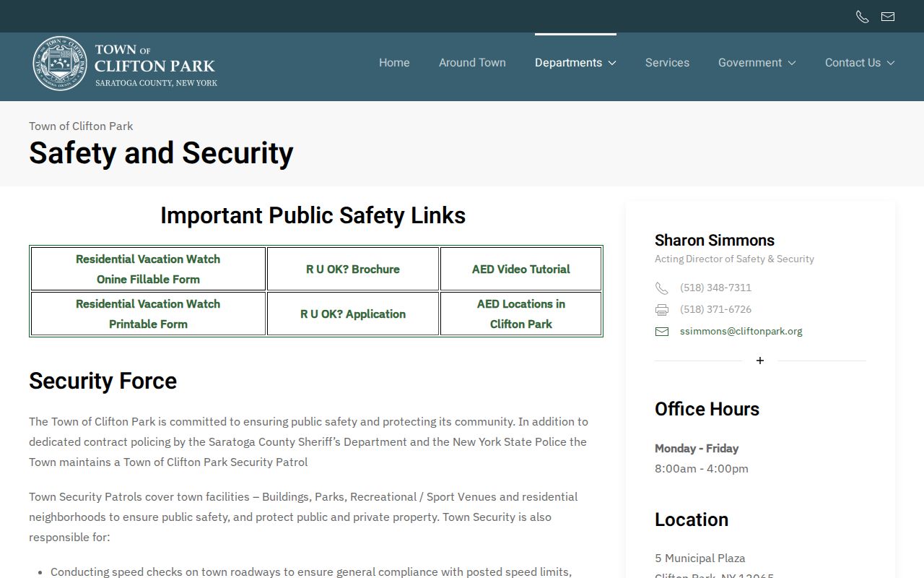Click the Important Public Safety Links heading

pyautogui.click(x=313, y=215)
